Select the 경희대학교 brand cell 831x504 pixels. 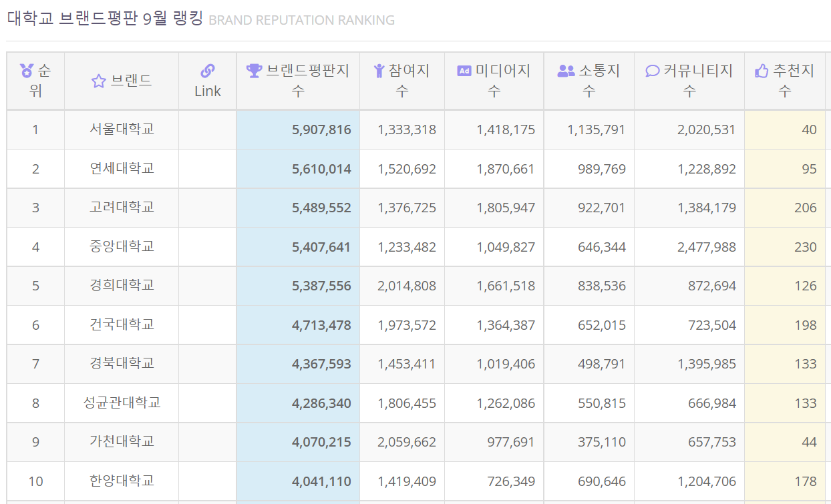[122, 286]
